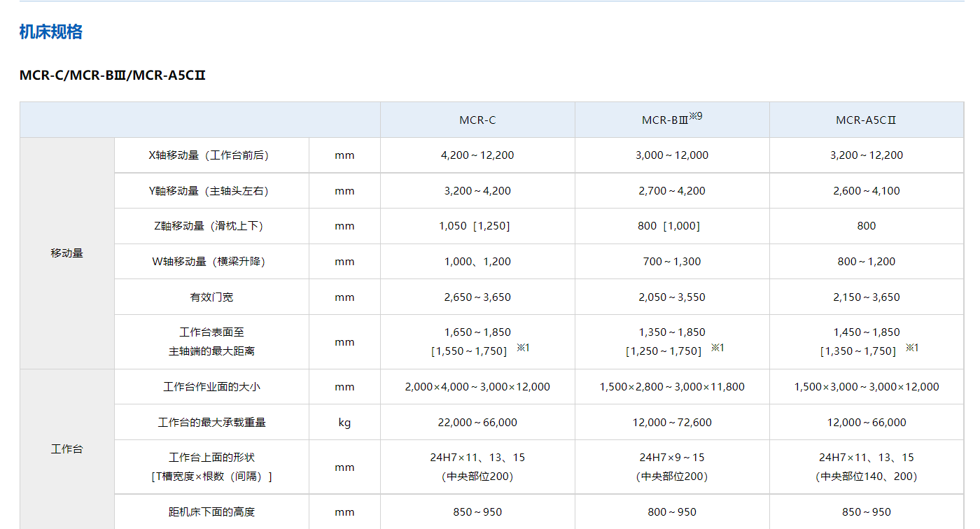The width and height of the screenshot is (980, 529).
Task: Click the mm unit in 有效门宽 row
Action: pos(344,297)
